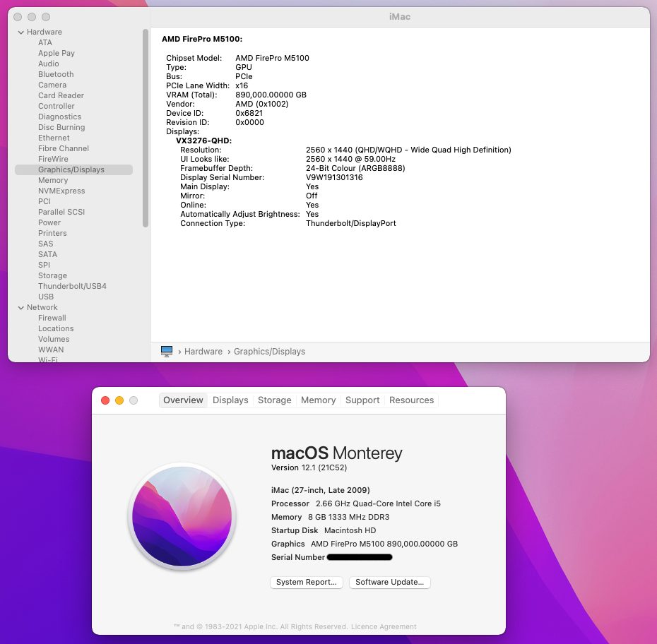The height and width of the screenshot is (644, 657).
Task: Click Graphics/Displays in the path bar
Action: pyautogui.click(x=269, y=352)
